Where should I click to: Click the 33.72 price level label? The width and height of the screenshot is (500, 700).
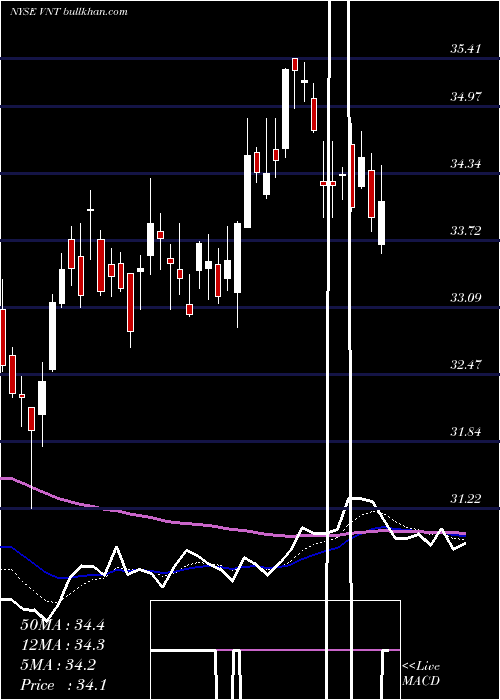click(466, 230)
